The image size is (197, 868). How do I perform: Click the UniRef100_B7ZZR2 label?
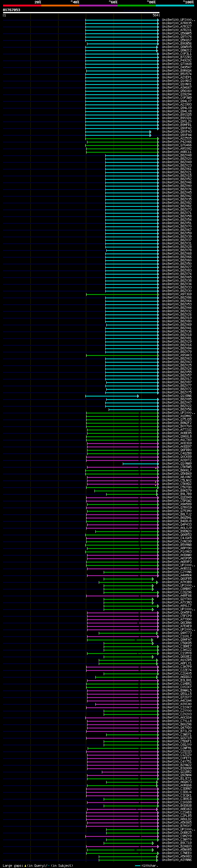(176, 57)
